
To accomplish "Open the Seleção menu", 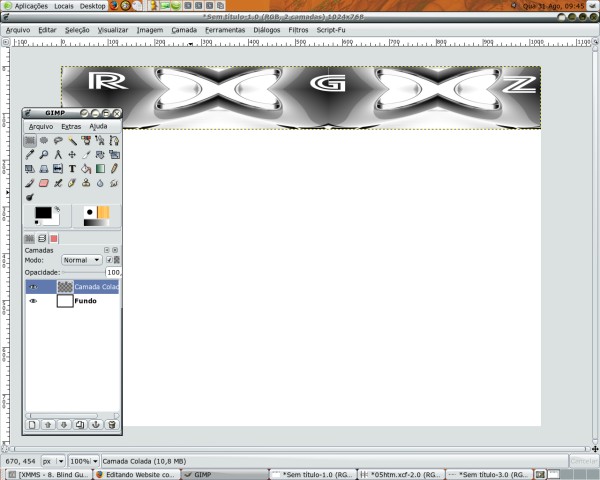I will click(77, 30).
